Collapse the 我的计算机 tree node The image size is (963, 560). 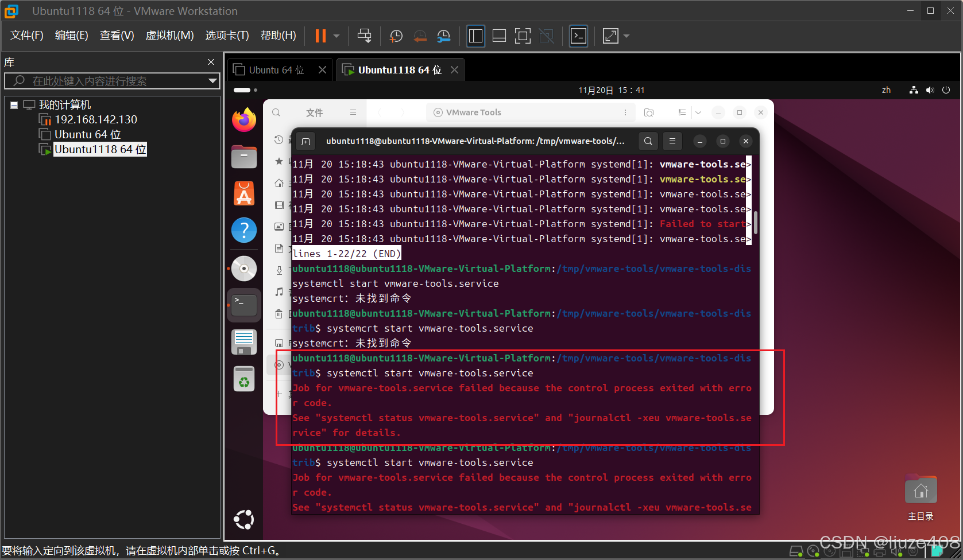pyautogui.click(x=14, y=105)
